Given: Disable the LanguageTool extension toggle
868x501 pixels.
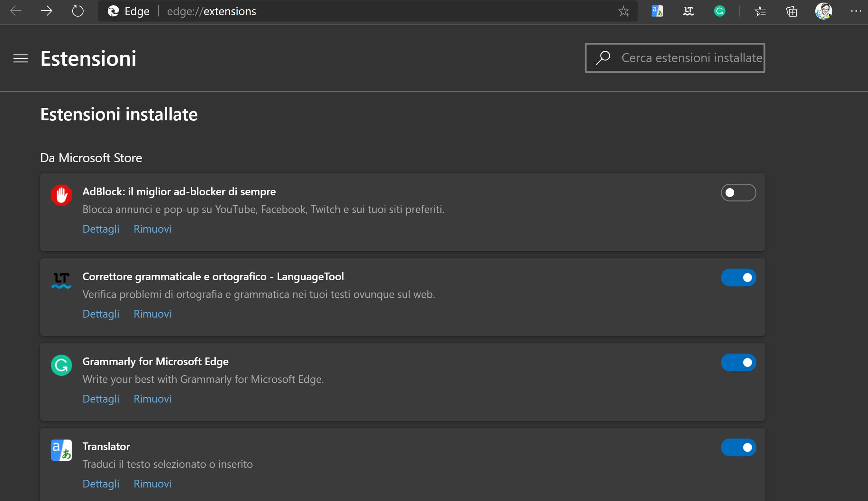Looking at the screenshot, I should pos(738,277).
